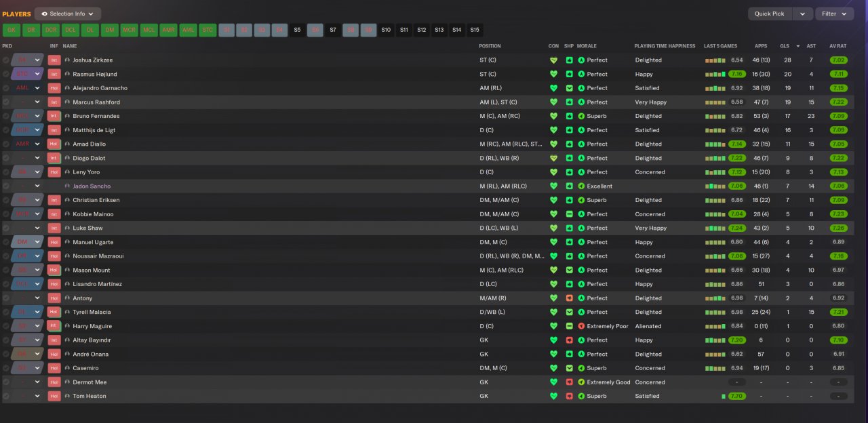
Task: Click the profile icon next to André Onana
Action: point(68,354)
